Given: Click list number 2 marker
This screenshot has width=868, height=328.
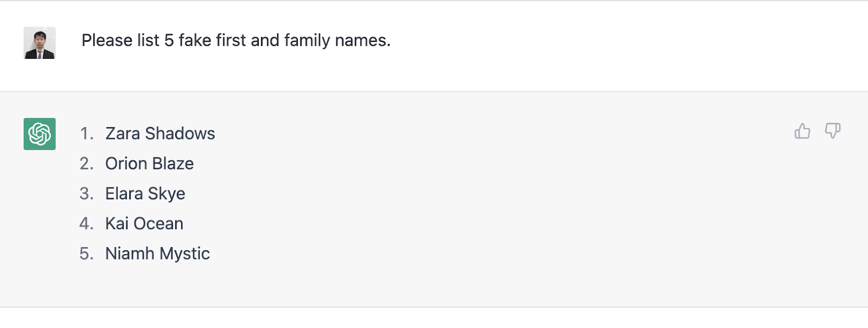Looking at the screenshot, I should (86, 163).
